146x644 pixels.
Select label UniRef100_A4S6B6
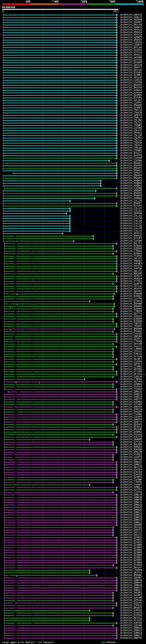click(131, 57)
